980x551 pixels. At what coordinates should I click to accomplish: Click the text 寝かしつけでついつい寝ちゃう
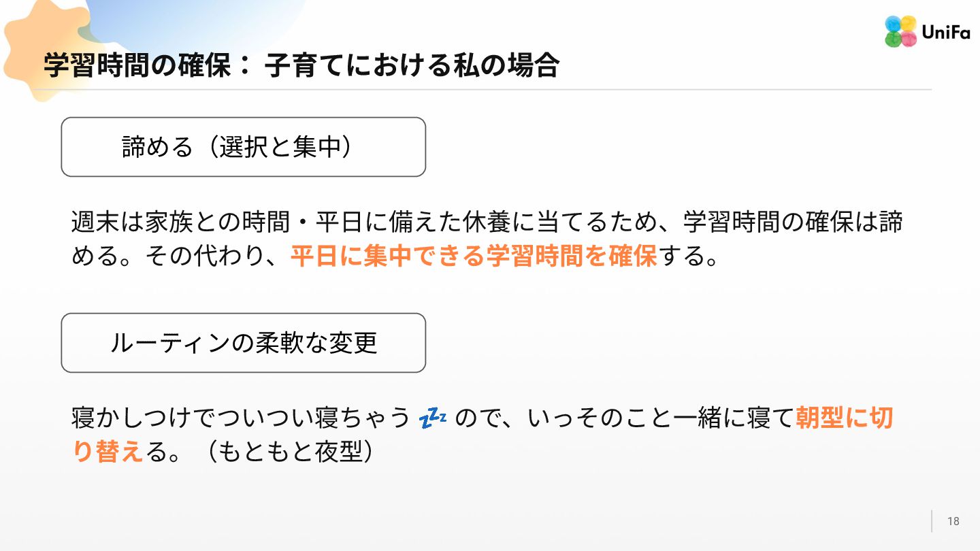241,418
